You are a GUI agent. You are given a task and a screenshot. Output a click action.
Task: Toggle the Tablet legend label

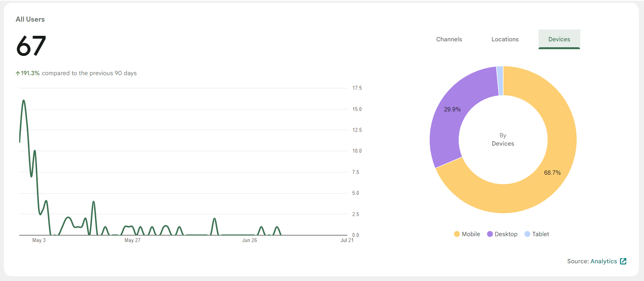[x=541, y=234]
